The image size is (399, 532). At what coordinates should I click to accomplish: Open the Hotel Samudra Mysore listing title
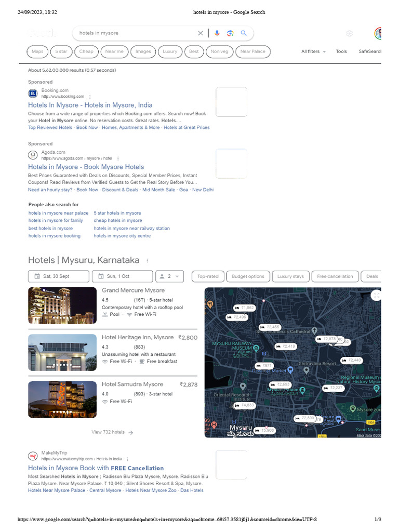pyautogui.click(x=132, y=384)
